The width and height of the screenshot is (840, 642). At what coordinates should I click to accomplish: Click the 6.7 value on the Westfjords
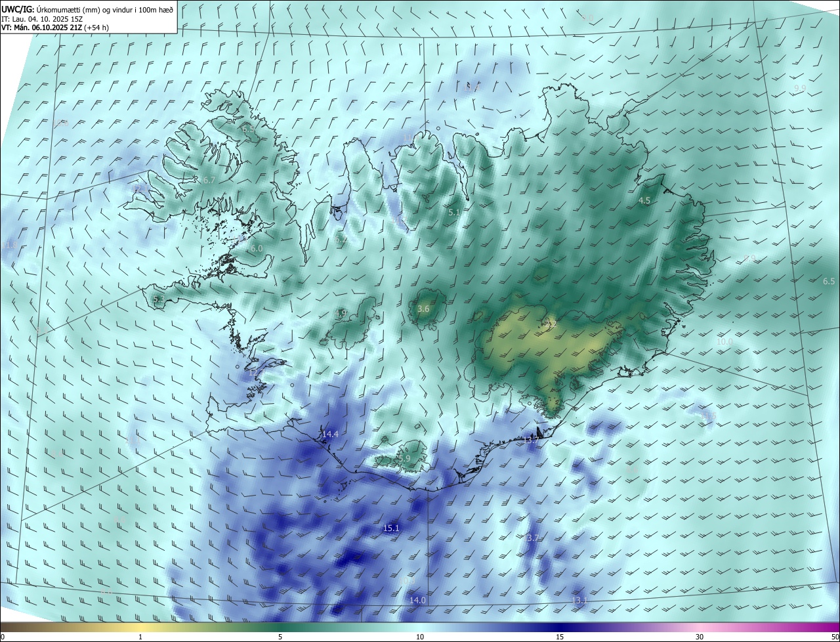(x=209, y=180)
